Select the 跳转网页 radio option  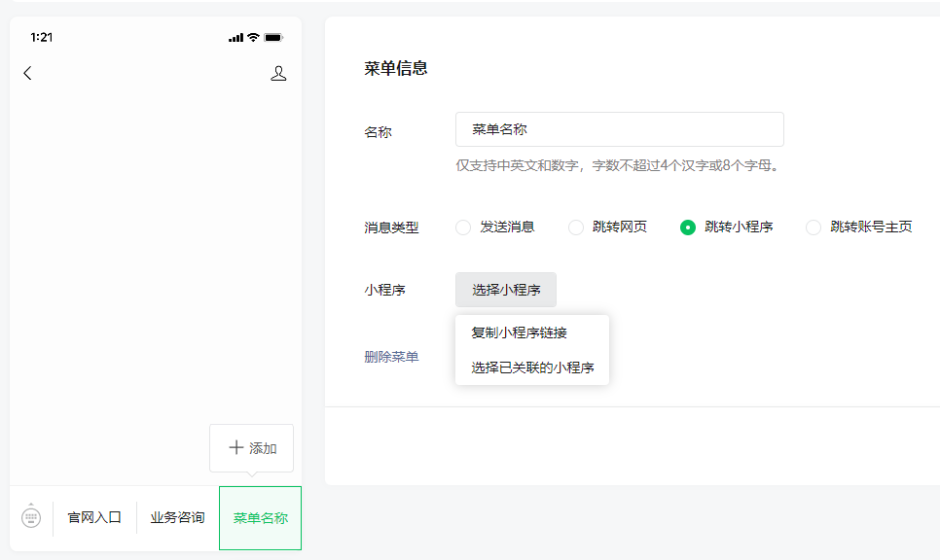[576, 227]
